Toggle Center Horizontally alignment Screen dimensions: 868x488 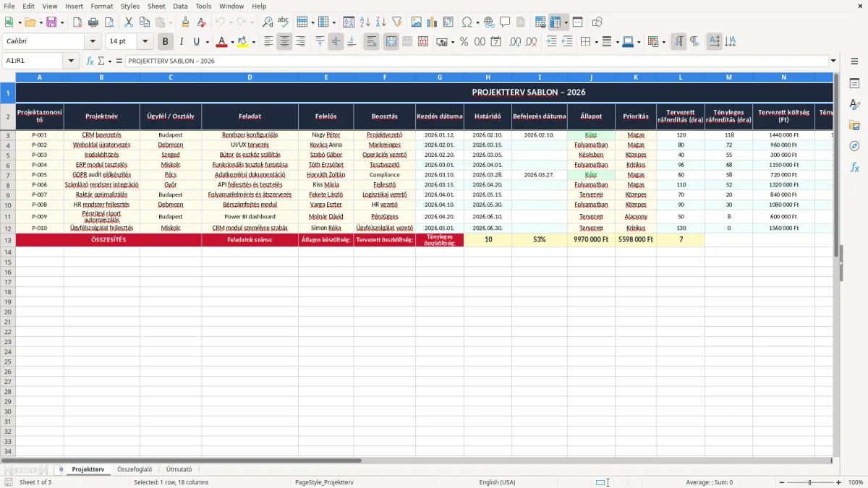(284, 42)
